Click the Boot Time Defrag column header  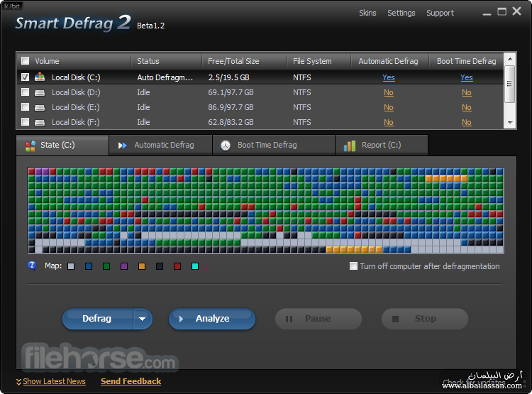[x=467, y=61]
